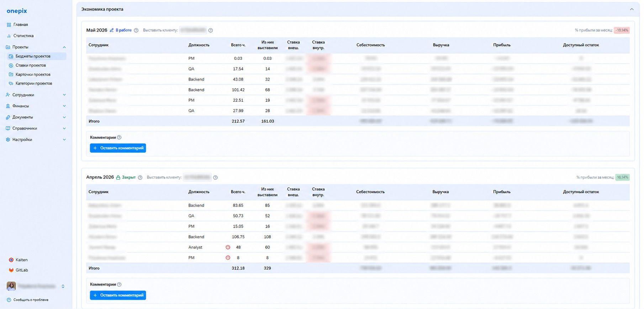
Task: Collapse the Проекты menu section
Action: coord(64,47)
